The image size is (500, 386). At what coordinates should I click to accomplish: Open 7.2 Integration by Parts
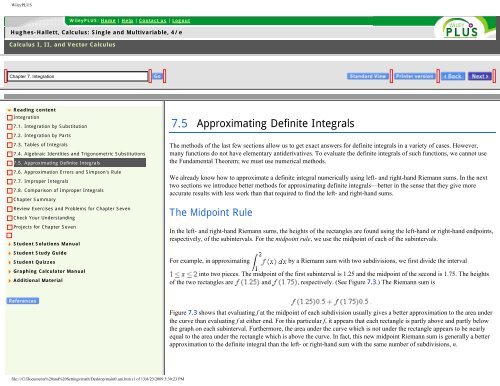pyautogui.click(x=42, y=135)
